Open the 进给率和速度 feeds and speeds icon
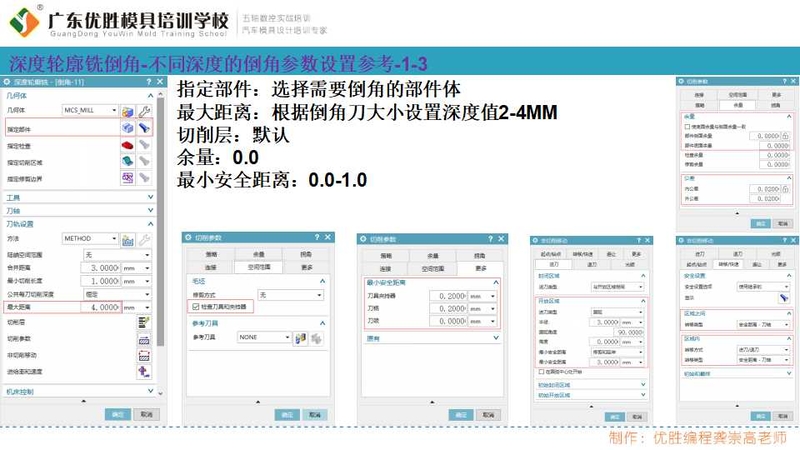 pyautogui.click(x=144, y=372)
